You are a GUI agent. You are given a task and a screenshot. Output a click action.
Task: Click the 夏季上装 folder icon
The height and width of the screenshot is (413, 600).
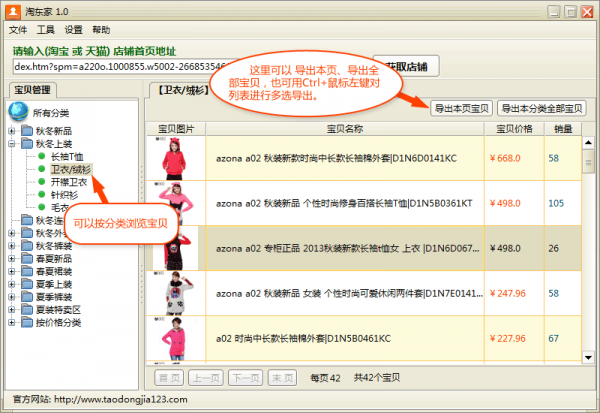27,284
